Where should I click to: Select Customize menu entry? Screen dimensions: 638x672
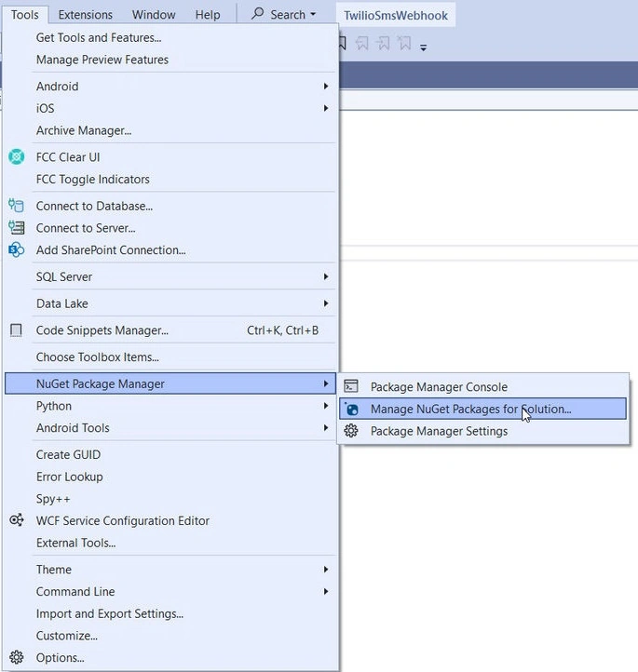(x=170, y=636)
